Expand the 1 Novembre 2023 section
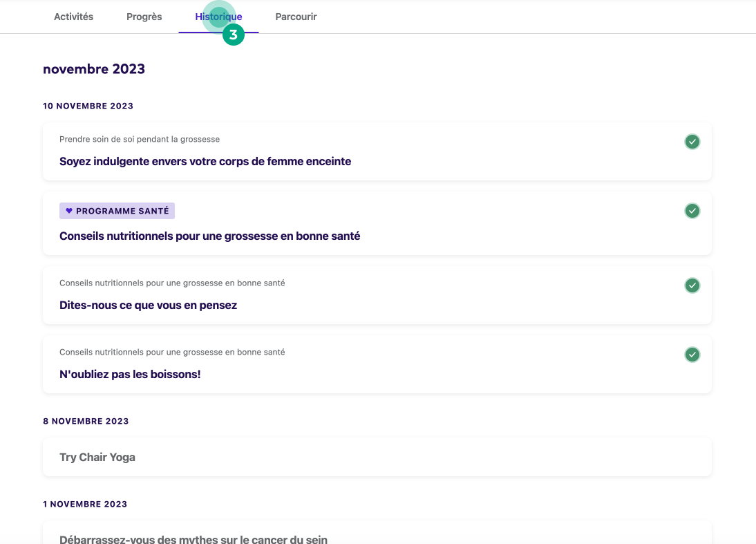 86,504
